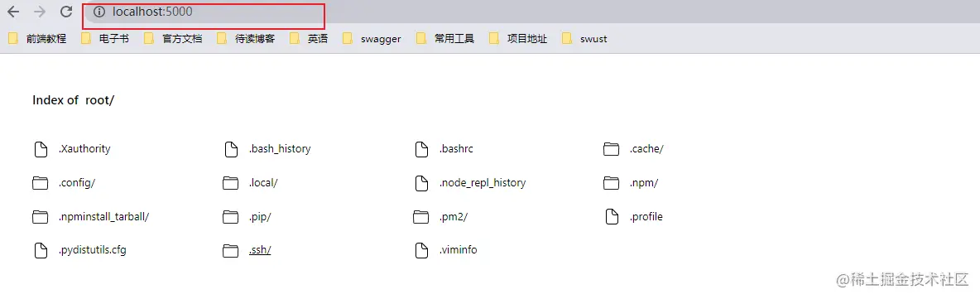Open the .viminfo file link
The height and width of the screenshot is (299, 980).
pyautogui.click(x=458, y=250)
